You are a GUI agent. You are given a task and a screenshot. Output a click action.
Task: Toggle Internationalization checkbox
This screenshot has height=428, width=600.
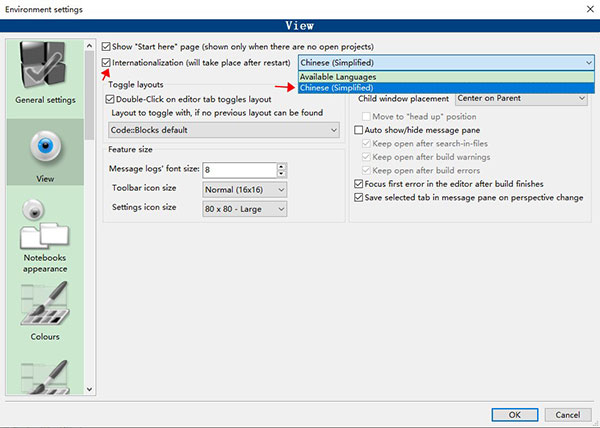pyautogui.click(x=106, y=63)
